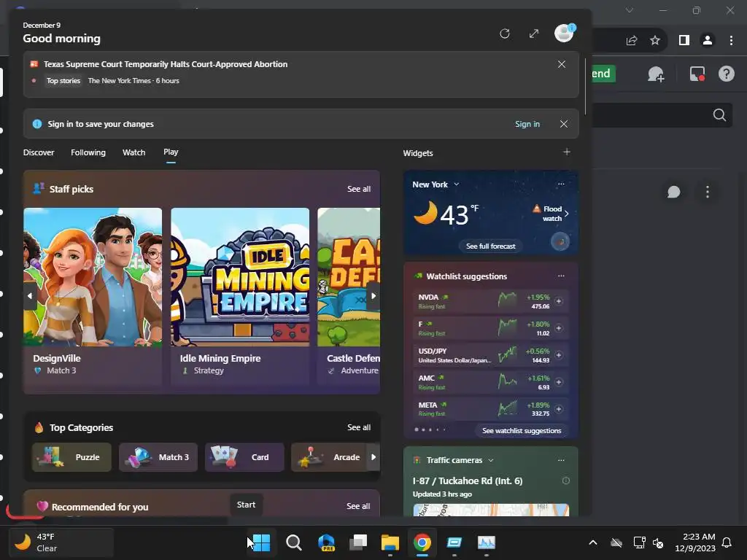Dismiss the sign in banner
The image size is (747, 560).
point(564,124)
